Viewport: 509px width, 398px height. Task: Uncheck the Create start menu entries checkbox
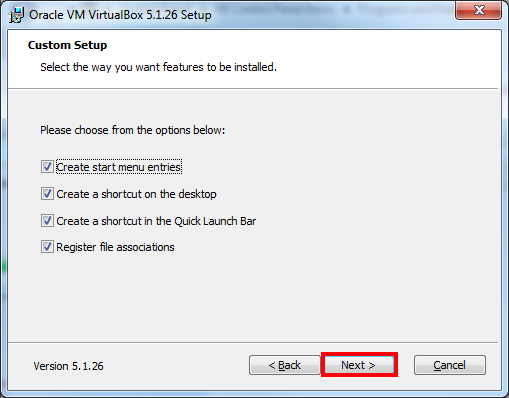pos(47,167)
